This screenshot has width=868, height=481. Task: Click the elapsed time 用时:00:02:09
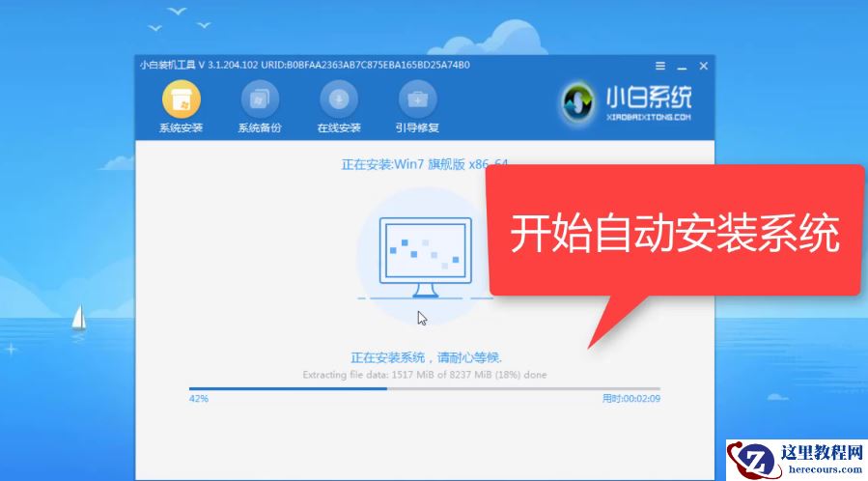click(631, 399)
